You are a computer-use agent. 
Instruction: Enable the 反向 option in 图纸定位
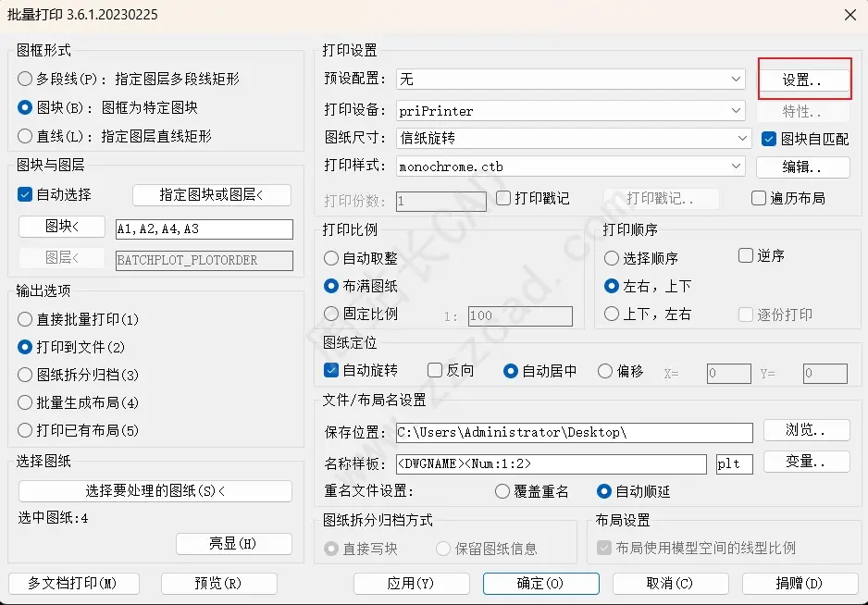(x=433, y=370)
